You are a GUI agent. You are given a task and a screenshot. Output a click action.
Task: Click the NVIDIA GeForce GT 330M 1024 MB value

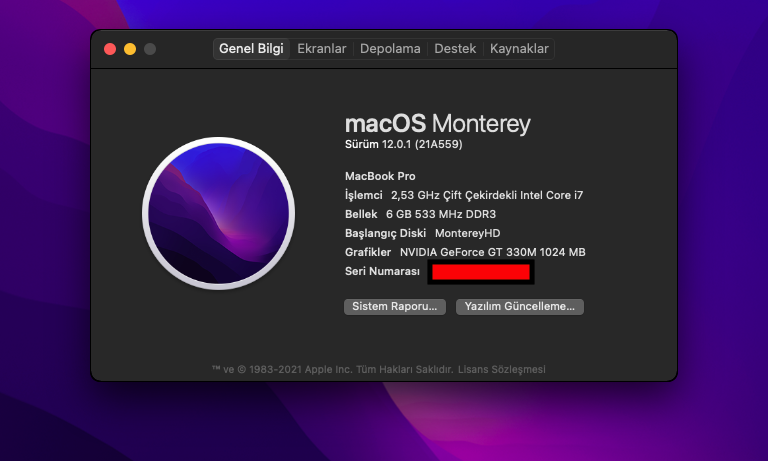point(493,252)
